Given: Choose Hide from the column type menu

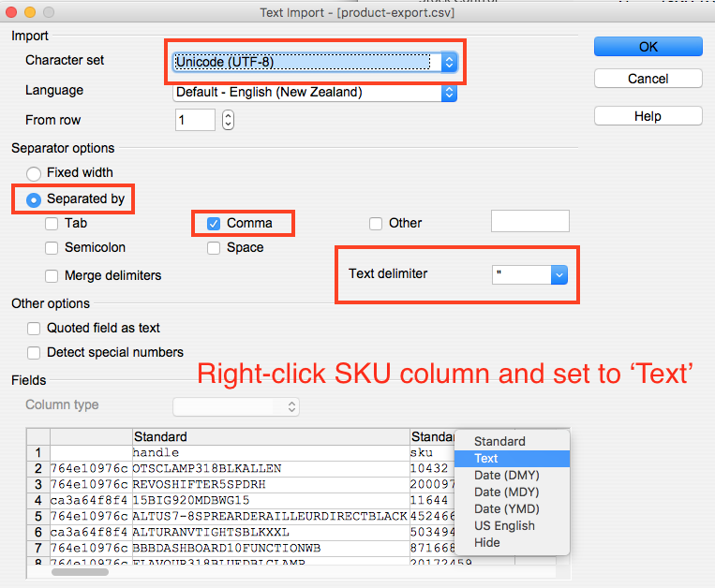Looking at the screenshot, I should point(486,543).
